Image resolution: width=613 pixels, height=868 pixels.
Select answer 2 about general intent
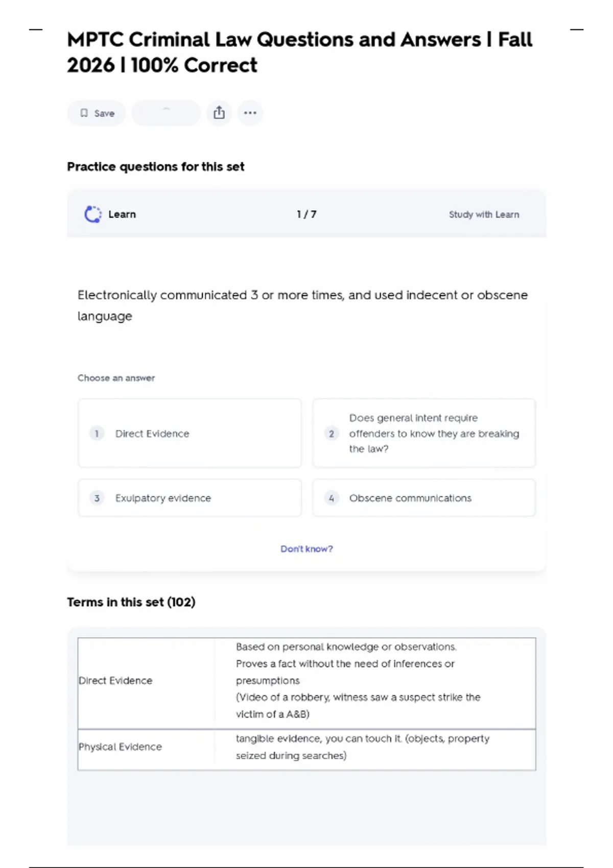click(424, 433)
